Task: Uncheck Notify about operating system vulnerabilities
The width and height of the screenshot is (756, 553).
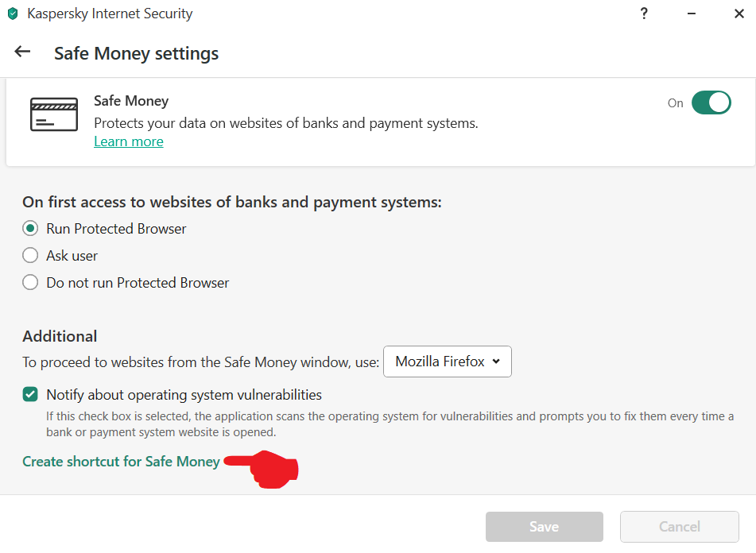Action: (30, 395)
